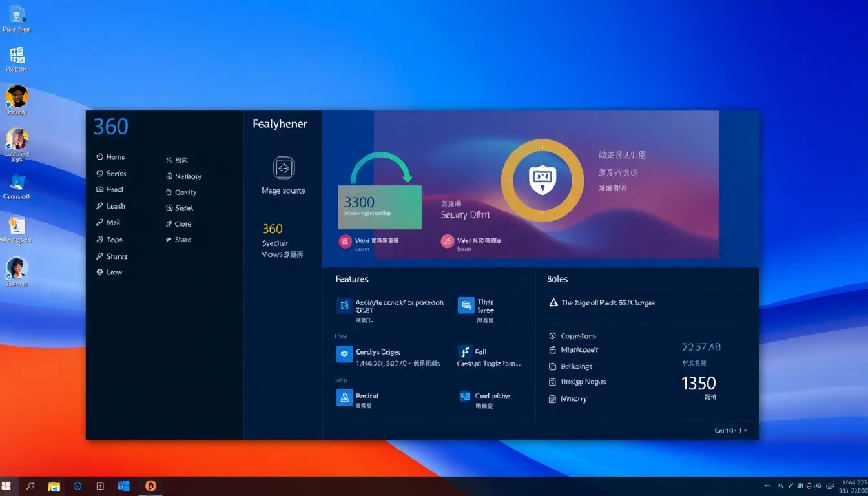Open File Explorer from the taskbar
Image resolution: width=868 pixels, height=496 pixels.
pos(54,486)
